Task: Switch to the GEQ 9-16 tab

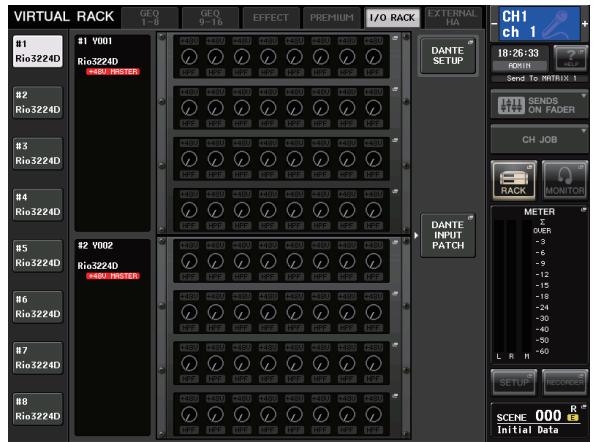Action: tap(211, 18)
